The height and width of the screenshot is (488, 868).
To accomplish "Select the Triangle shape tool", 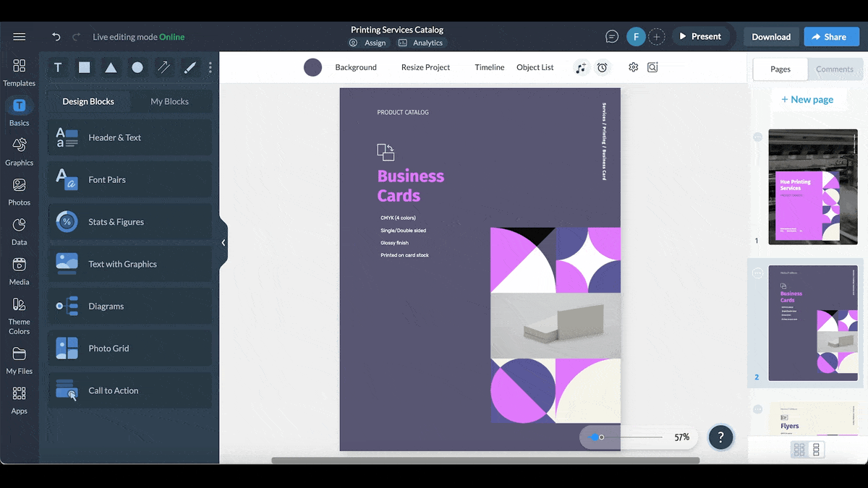I will pos(110,67).
